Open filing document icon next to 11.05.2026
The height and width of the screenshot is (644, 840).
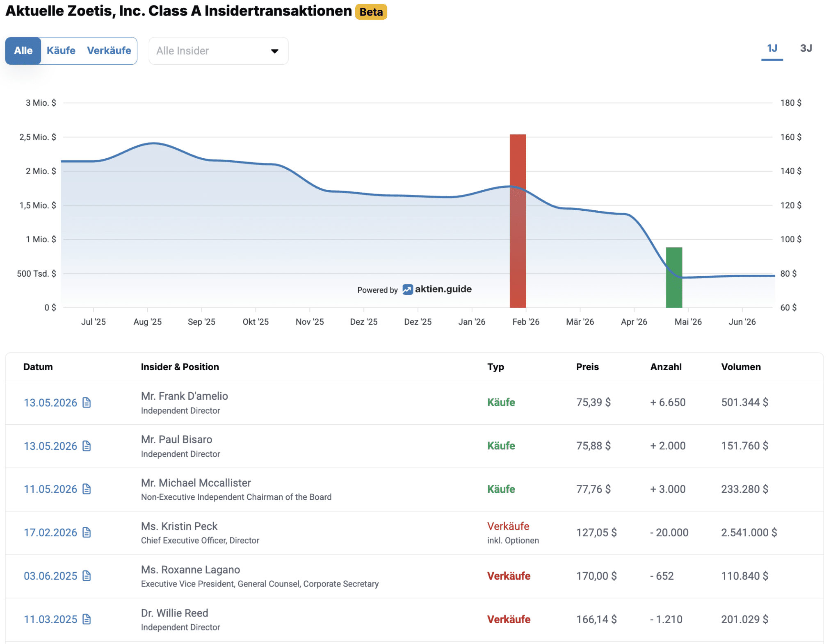[87, 489]
